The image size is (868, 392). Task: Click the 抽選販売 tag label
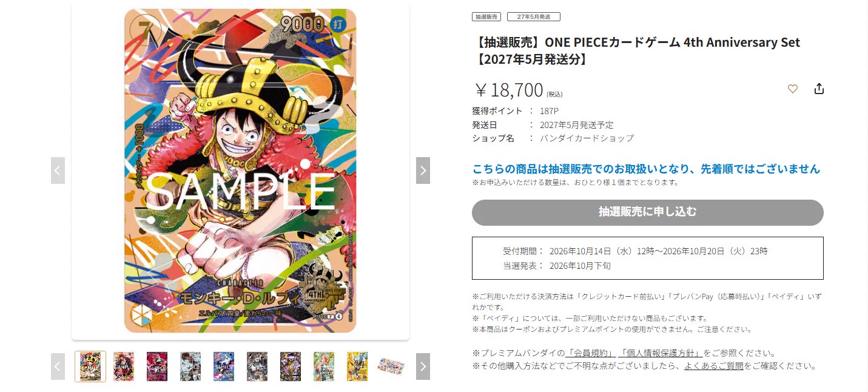coord(486,17)
